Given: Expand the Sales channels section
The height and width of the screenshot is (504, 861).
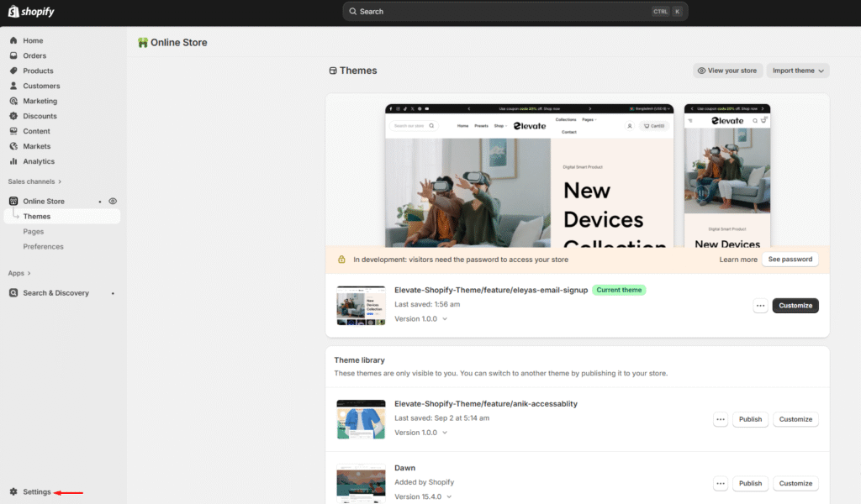Looking at the screenshot, I should tap(34, 181).
